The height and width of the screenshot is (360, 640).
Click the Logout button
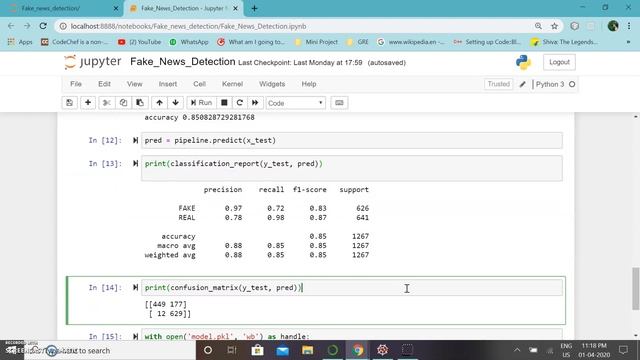point(559,62)
